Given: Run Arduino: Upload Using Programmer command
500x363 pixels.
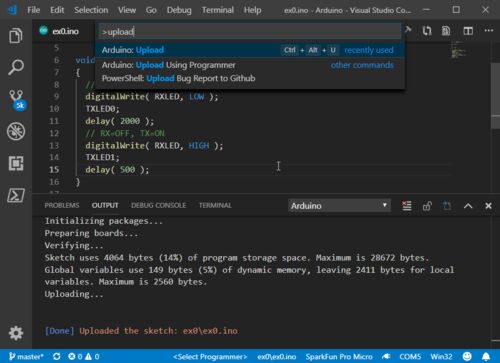Looking at the screenshot, I should click(x=250, y=65).
